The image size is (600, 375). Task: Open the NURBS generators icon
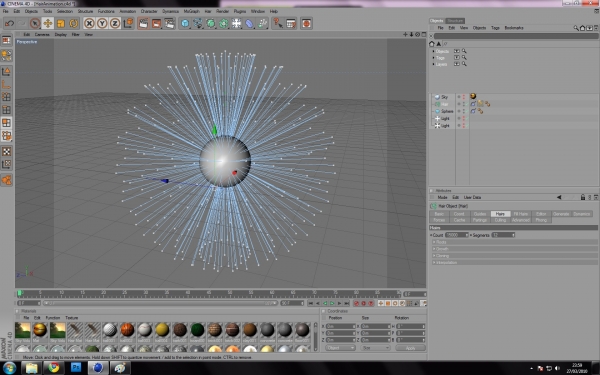pyautogui.click(x=211, y=23)
